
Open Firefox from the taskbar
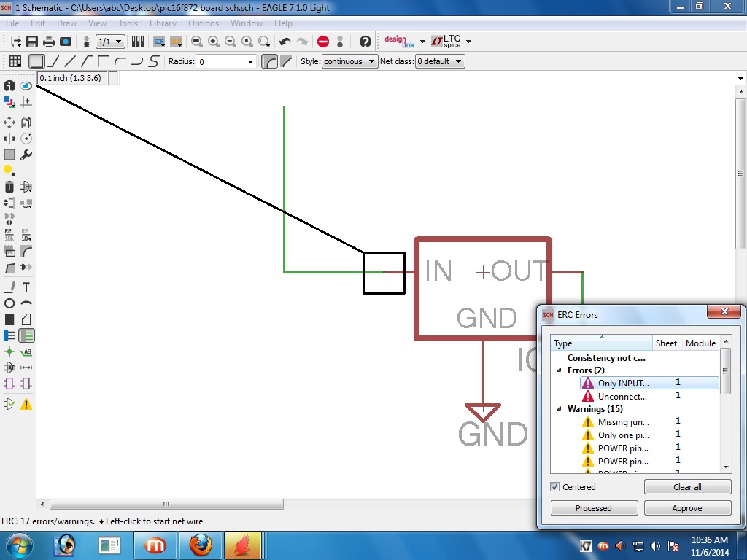(x=201, y=545)
